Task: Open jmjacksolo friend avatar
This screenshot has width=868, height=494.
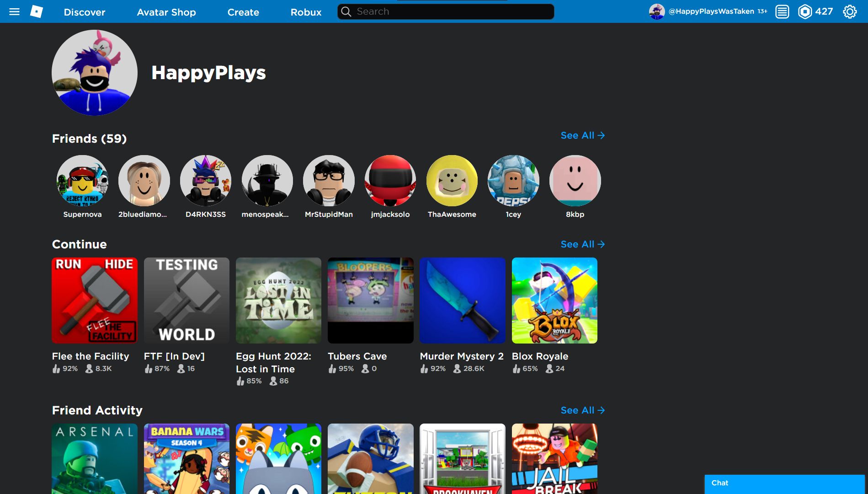Action: tap(390, 181)
